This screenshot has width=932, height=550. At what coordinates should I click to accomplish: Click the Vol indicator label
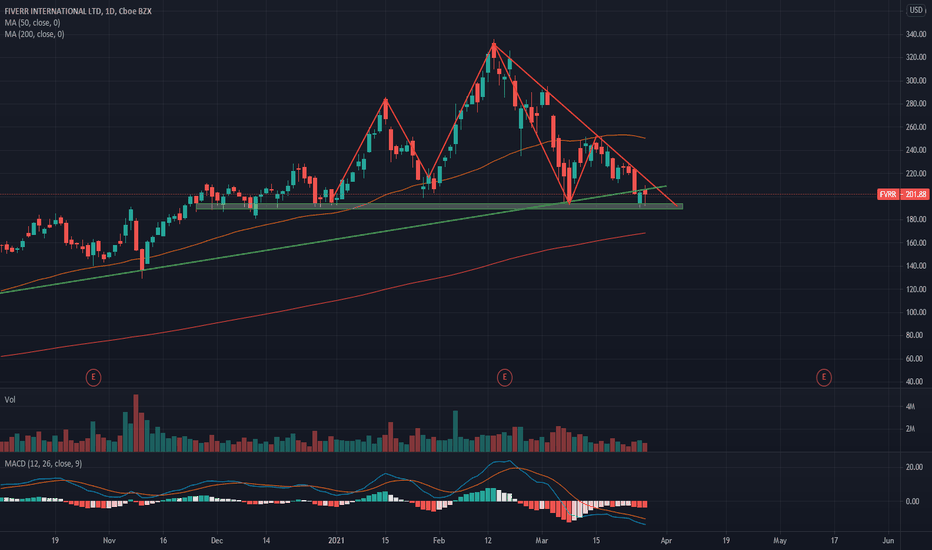click(x=10, y=400)
